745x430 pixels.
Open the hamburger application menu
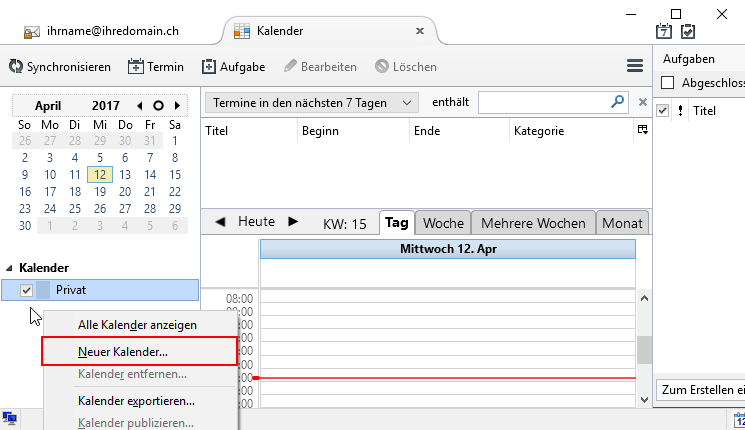tap(634, 66)
